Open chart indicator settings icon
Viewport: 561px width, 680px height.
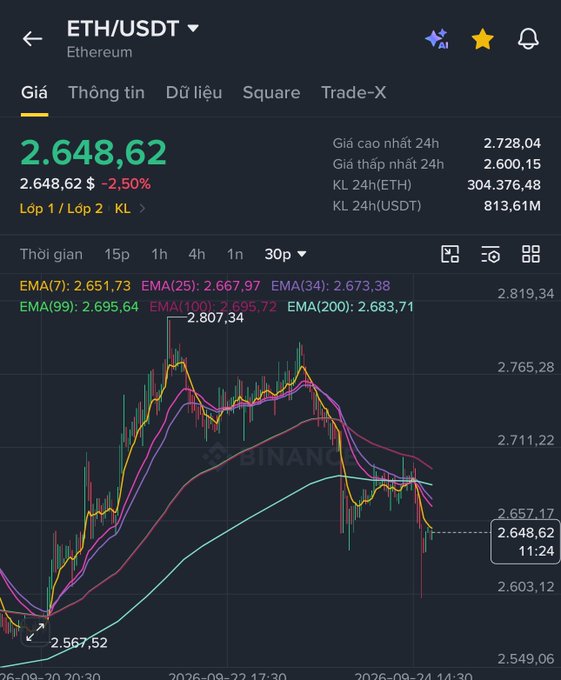tap(490, 254)
